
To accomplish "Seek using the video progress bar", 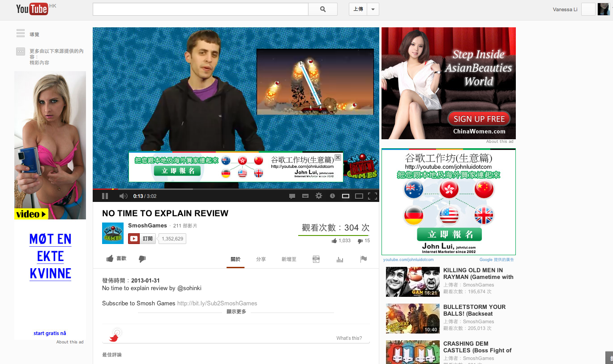I will click(x=236, y=189).
